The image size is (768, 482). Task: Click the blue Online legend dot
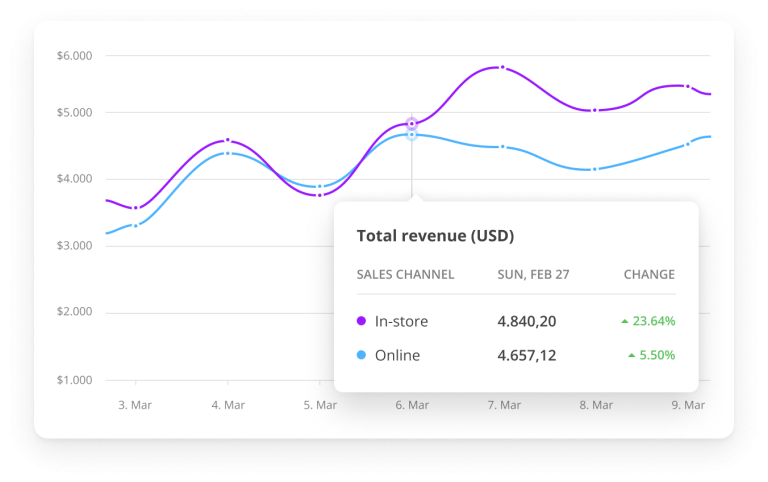tap(362, 355)
